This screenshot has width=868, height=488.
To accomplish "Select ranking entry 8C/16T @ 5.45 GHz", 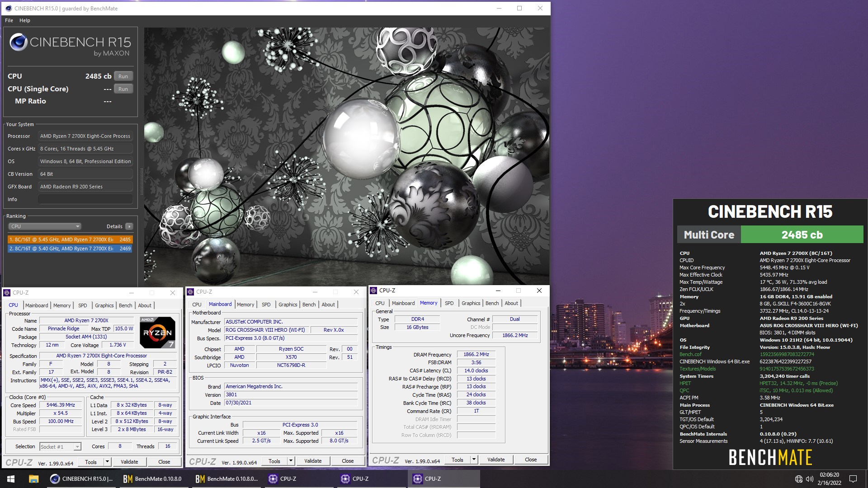I will [70, 239].
